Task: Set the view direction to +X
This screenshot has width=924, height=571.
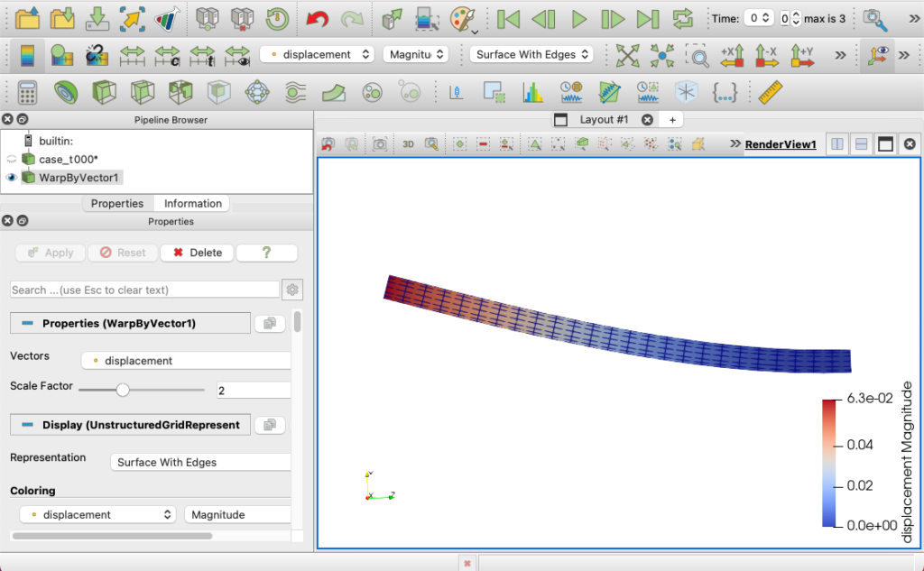Action: (732, 55)
